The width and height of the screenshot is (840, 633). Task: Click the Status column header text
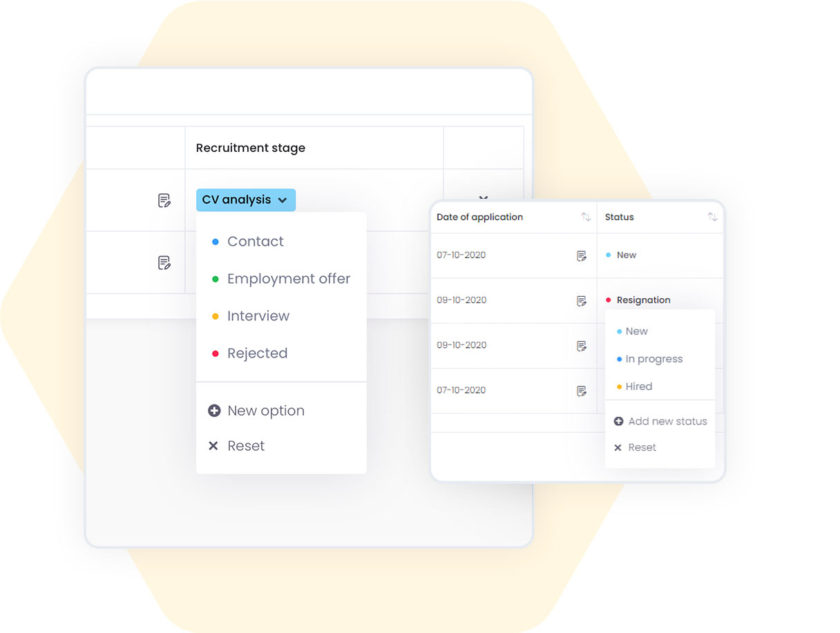click(619, 217)
